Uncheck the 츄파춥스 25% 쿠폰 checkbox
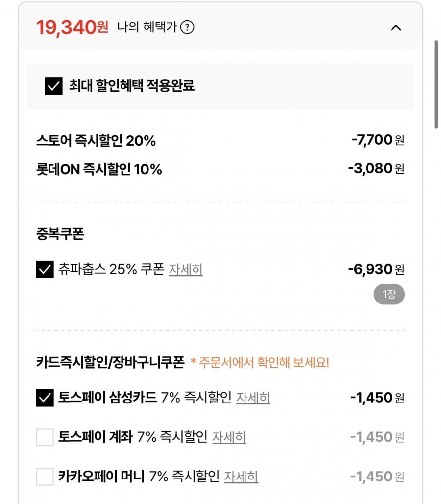Image resolution: width=441 pixels, height=504 pixels. (x=45, y=270)
